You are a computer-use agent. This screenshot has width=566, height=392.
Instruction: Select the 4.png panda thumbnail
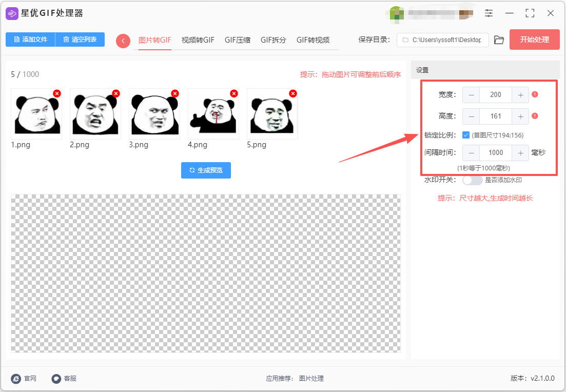213,114
